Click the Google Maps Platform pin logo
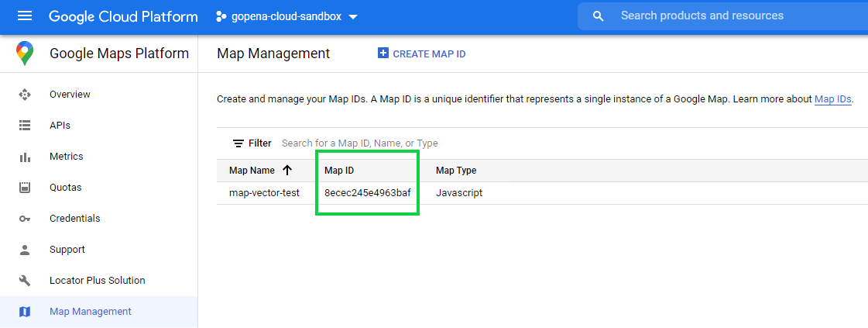 tap(25, 54)
